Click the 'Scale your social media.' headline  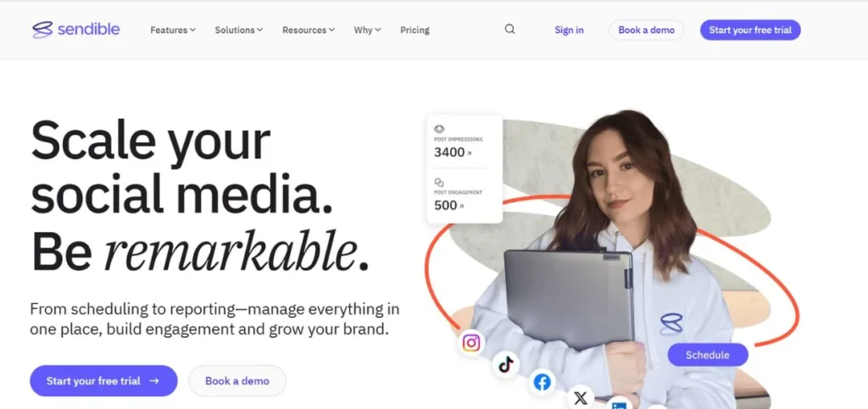[183, 168]
